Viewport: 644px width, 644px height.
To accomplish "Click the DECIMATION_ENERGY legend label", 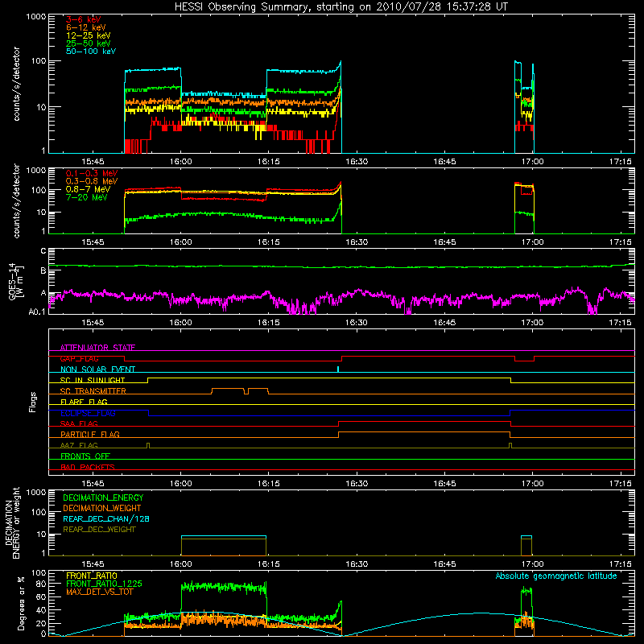I will pyautogui.click(x=103, y=497).
